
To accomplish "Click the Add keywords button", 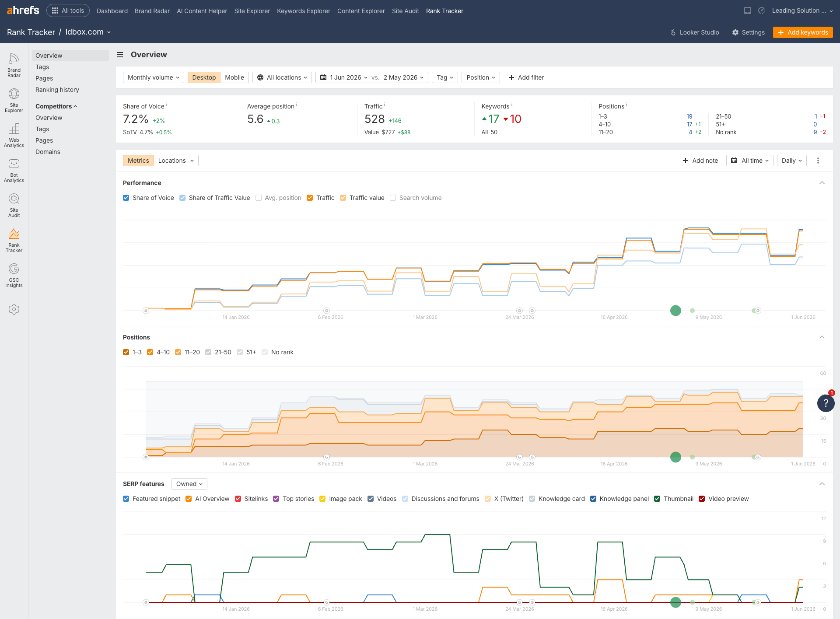I will click(803, 32).
